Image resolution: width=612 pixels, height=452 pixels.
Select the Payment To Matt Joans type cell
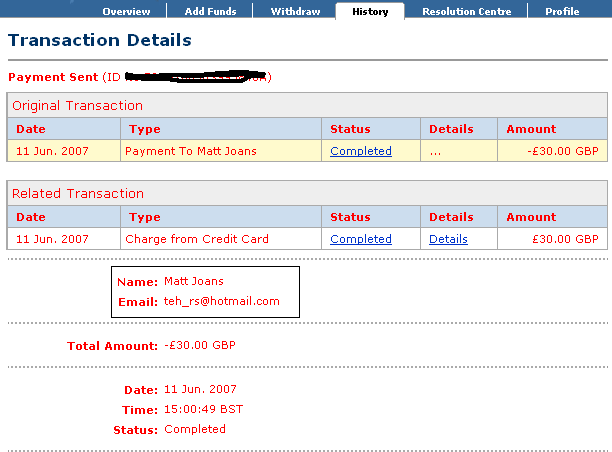coord(190,151)
